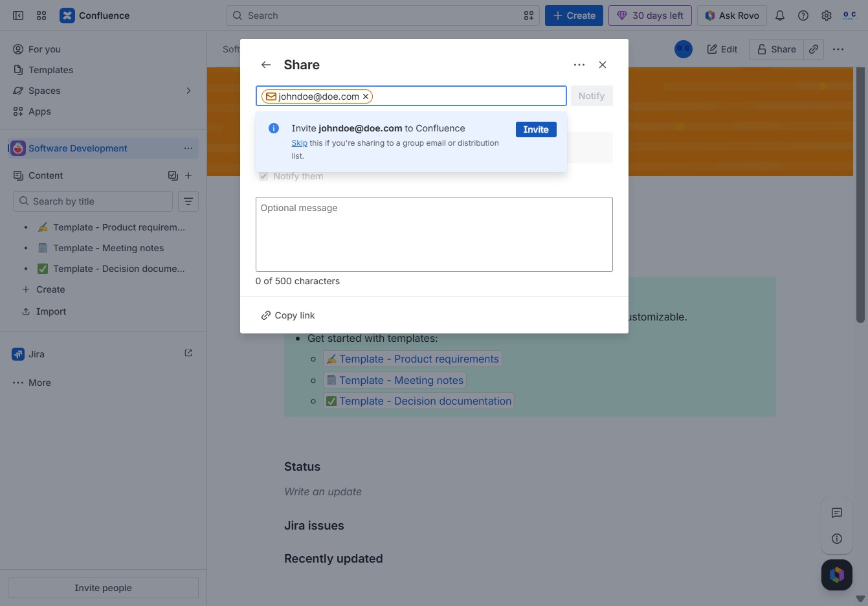The image size is (868, 606).
Task: Focus the Search by title field
Action: (93, 201)
